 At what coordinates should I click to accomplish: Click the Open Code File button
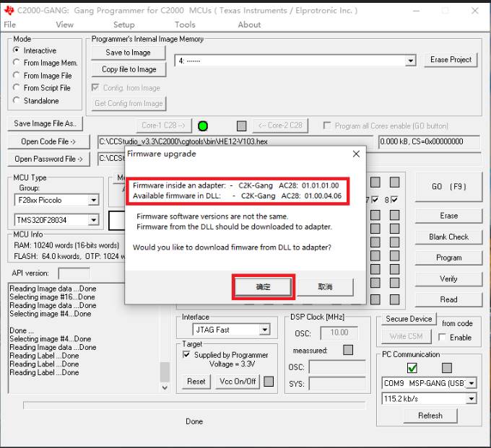point(48,141)
